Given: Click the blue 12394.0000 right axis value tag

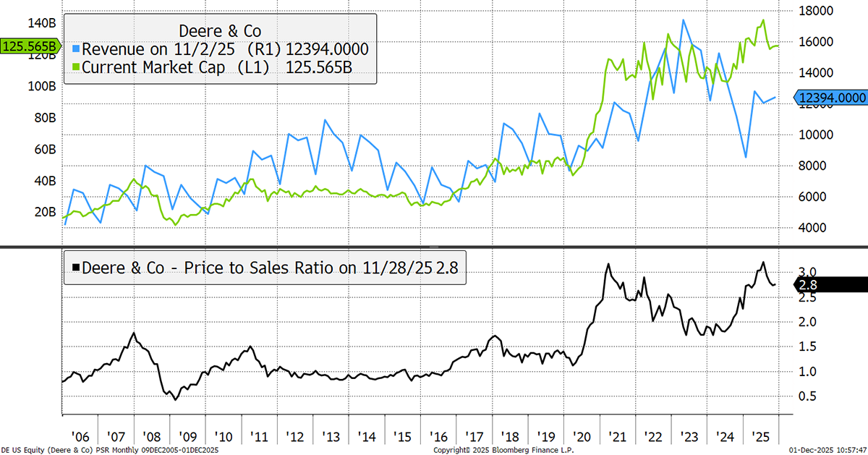Looking at the screenshot, I should pyautogui.click(x=831, y=98).
